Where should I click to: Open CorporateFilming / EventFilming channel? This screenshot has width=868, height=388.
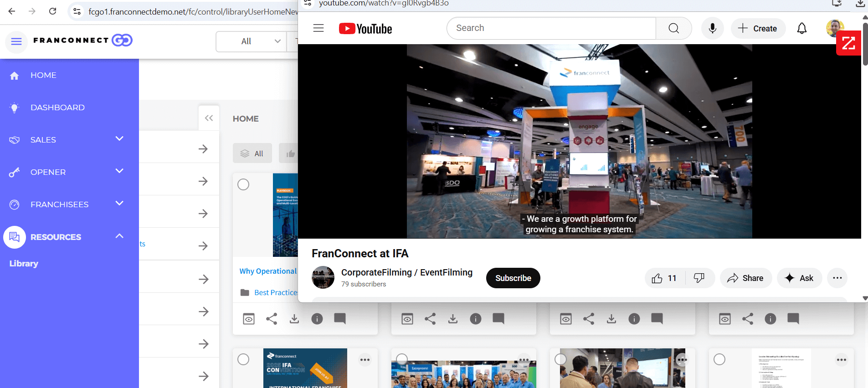(x=407, y=272)
